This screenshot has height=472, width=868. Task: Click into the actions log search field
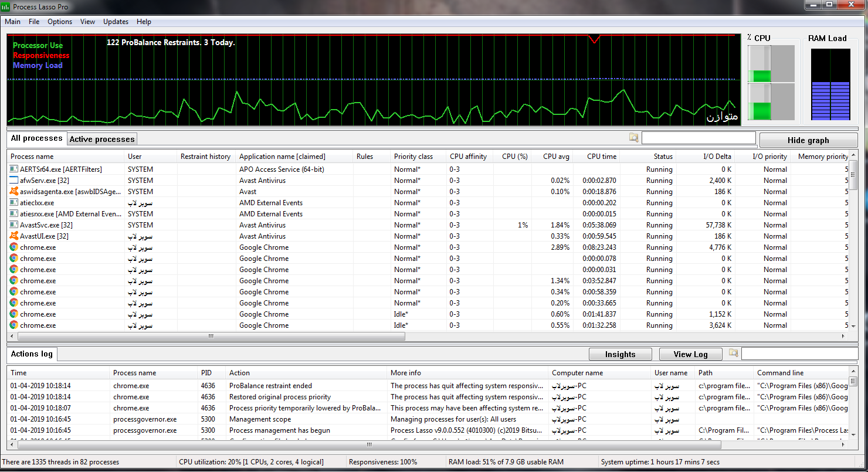(x=799, y=354)
